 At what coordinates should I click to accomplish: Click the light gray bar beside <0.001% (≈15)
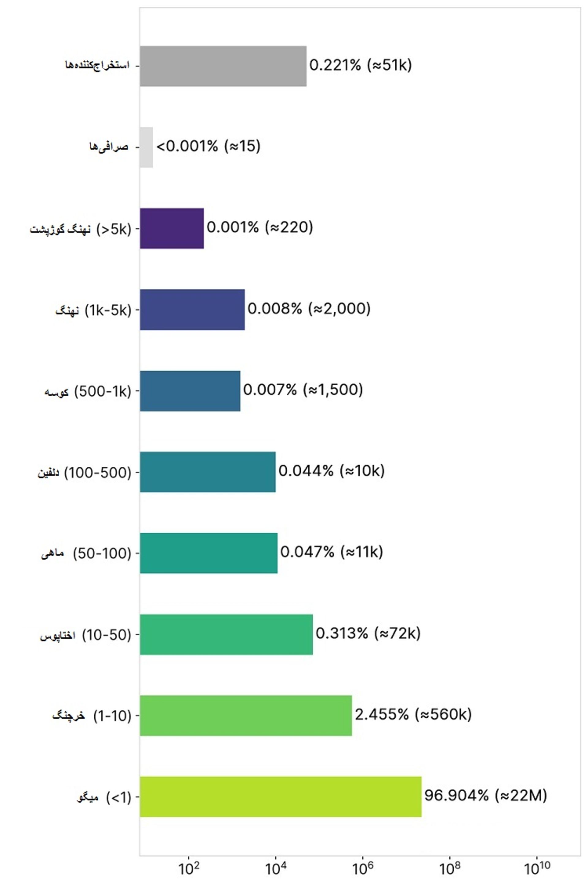(146, 147)
